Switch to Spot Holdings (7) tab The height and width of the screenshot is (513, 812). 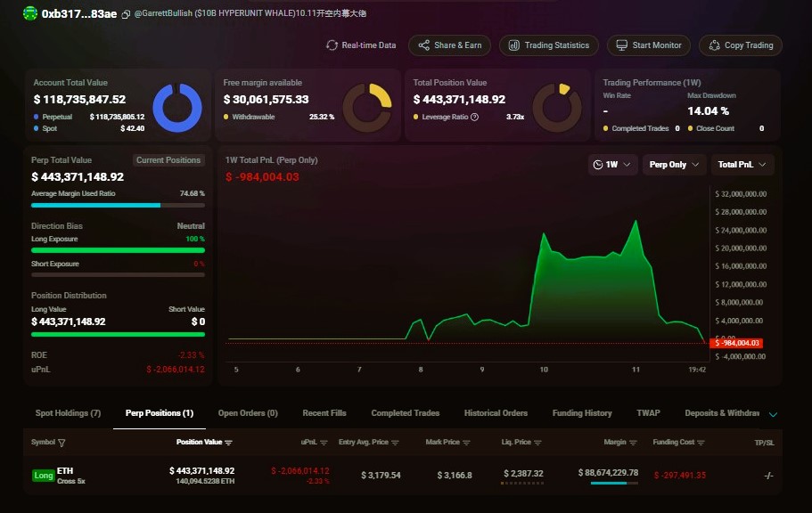click(68, 413)
